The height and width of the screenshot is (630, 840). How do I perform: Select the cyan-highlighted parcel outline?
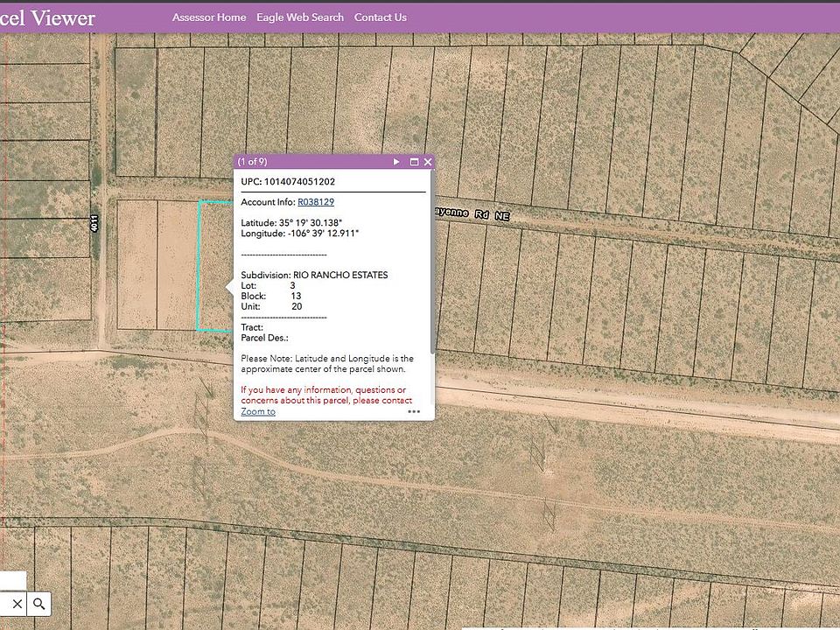coord(215,266)
